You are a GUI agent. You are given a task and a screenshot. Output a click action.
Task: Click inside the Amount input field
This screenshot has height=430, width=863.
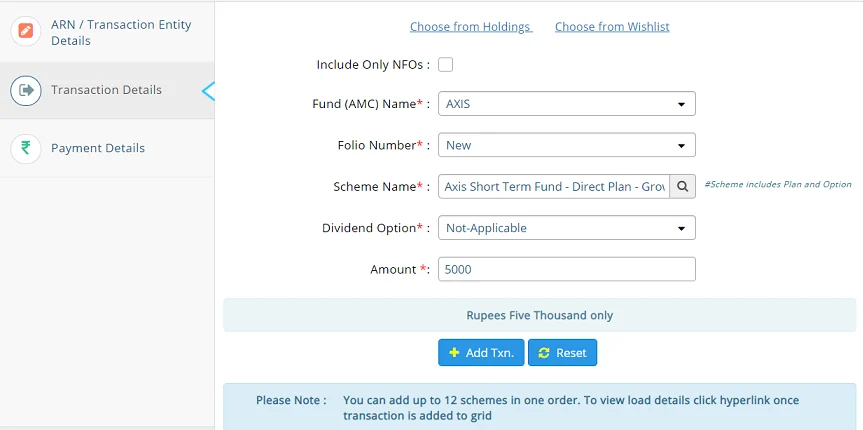pyautogui.click(x=566, y=269)
